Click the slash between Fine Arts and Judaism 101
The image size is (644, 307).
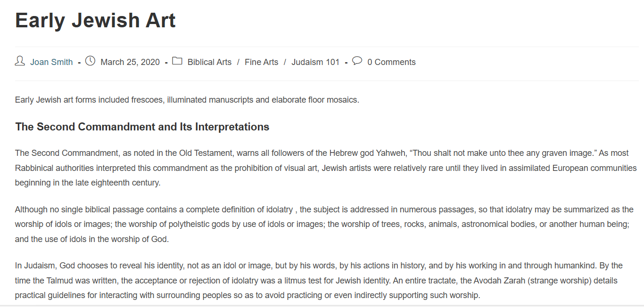pyautogui.click(x=285, y=62)
